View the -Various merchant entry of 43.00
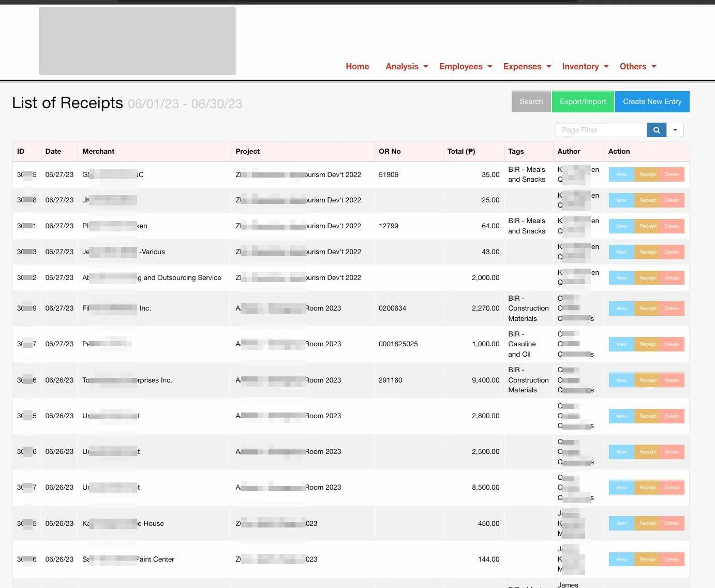Screen dimensions: 715x588 pyautogui.click(x=621, y=252)
